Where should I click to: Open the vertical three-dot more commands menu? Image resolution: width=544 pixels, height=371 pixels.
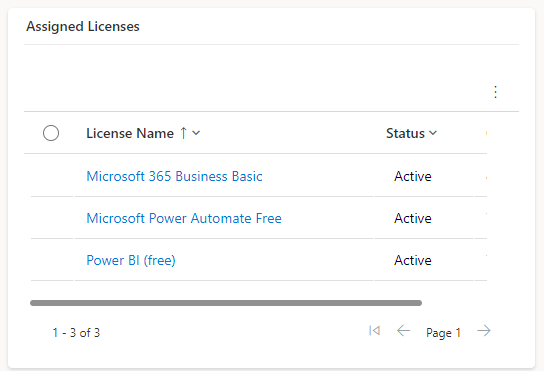(495, 92)
